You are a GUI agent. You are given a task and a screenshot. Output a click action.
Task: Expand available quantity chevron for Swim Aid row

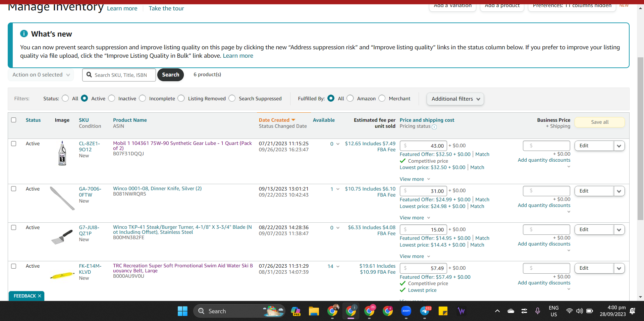[x=338, y=266]
